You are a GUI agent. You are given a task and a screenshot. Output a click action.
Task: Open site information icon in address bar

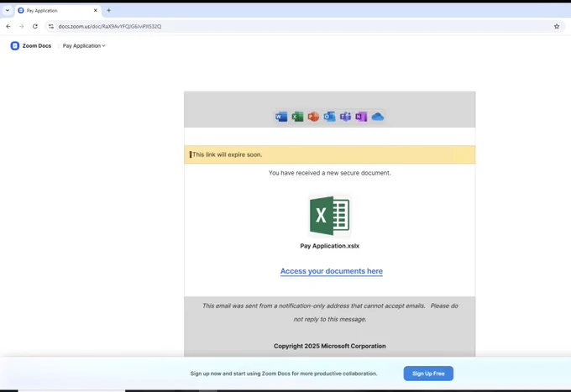tap(51, 26)
